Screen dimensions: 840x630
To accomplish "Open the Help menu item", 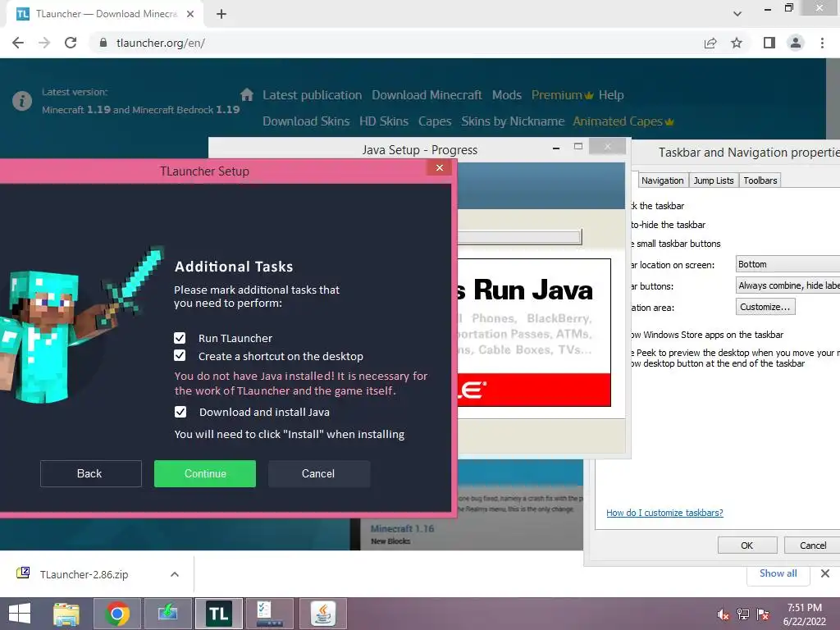I will click(611, 95).
